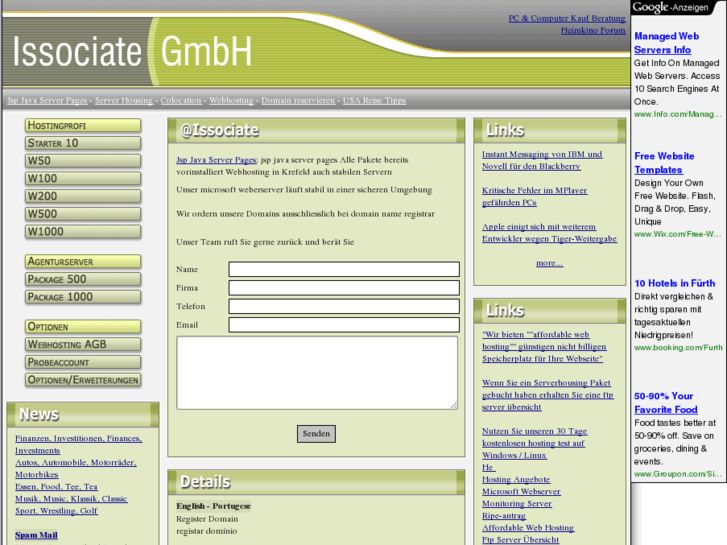
Task: Open the W50 hosting package
Action: [83, 160]
